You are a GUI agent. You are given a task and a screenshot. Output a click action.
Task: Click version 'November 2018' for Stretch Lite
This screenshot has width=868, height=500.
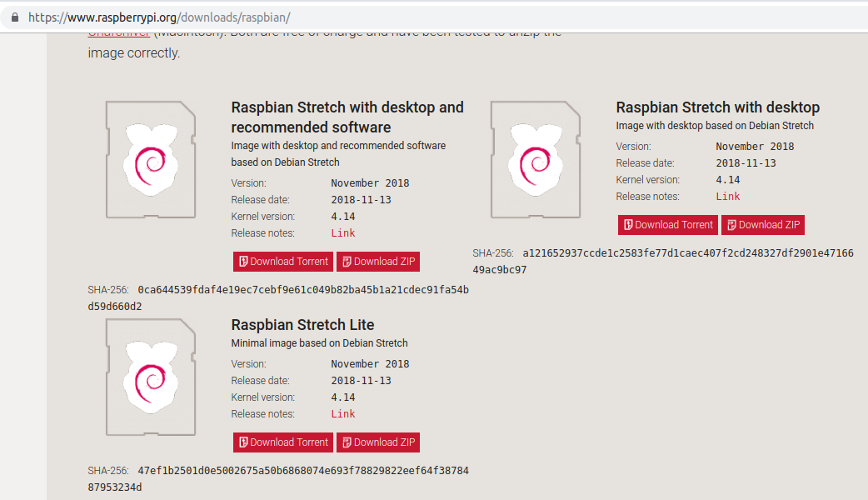371,364
